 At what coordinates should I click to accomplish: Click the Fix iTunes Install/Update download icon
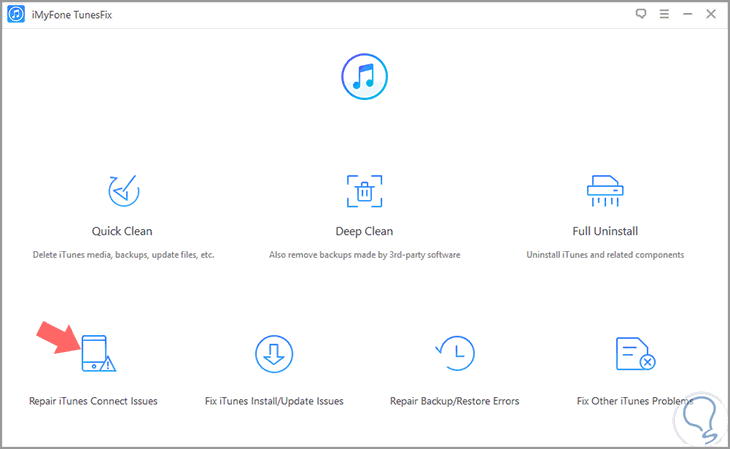click(x=274, y=354)
